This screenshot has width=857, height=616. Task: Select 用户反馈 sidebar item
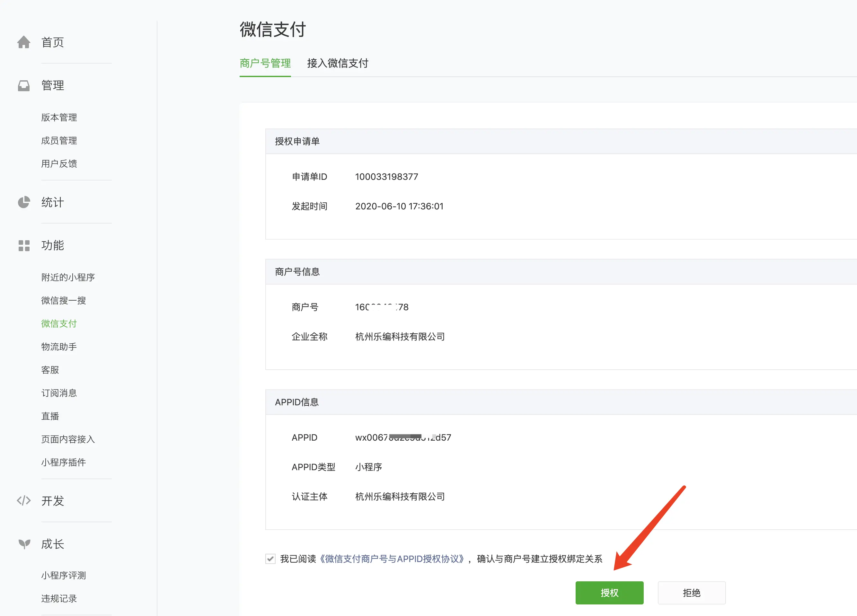(x=59, y=164)
